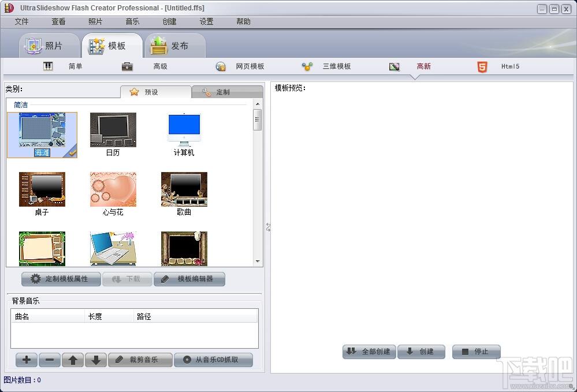The image size is (577, 392).
Task: Open the 网页模板 category icon
Action: (x=221, y=66)
